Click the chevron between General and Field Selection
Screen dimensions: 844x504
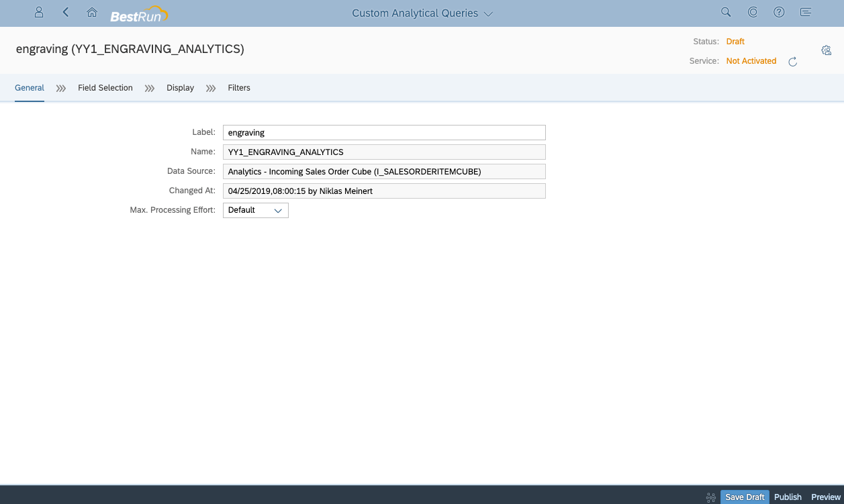click(61, 88)
